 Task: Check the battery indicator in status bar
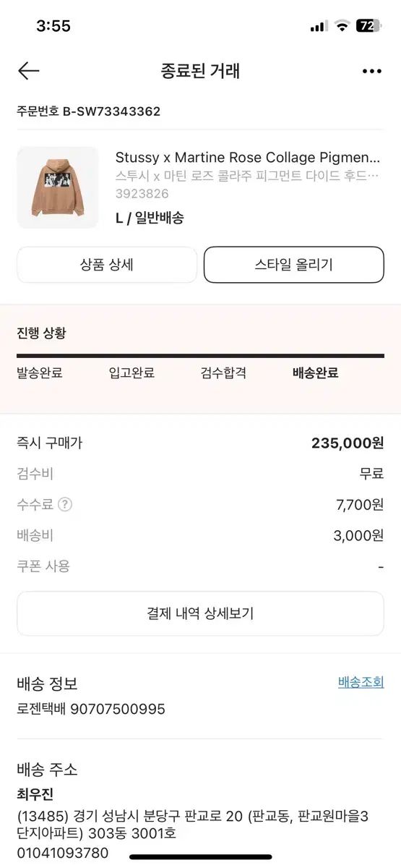click(367, 26)
